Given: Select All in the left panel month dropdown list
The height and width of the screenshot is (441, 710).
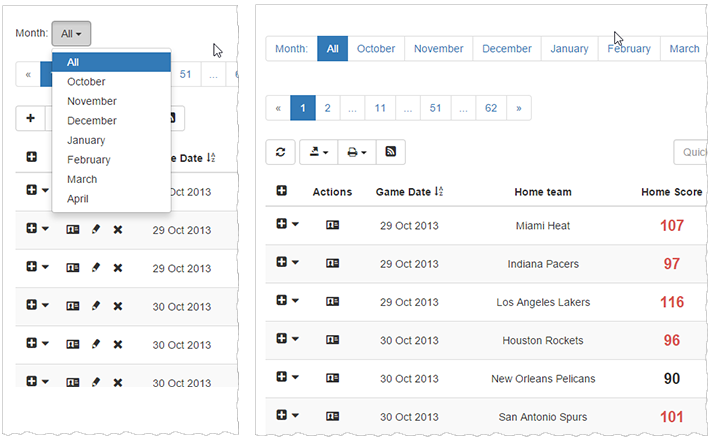Looking at the screenshot, I should (111, 62).
